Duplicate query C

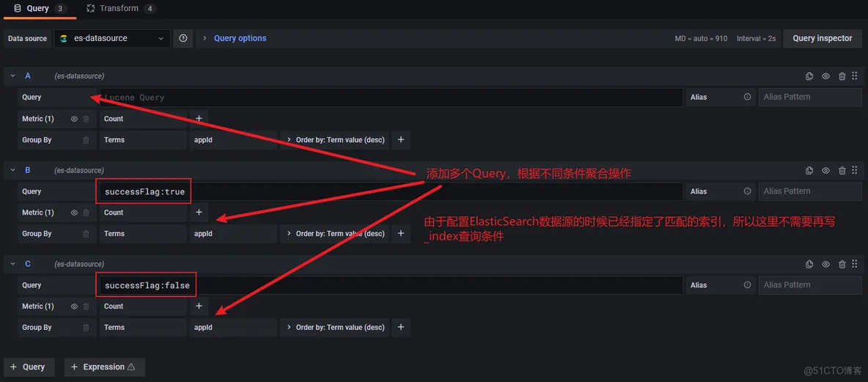point(809,264)
